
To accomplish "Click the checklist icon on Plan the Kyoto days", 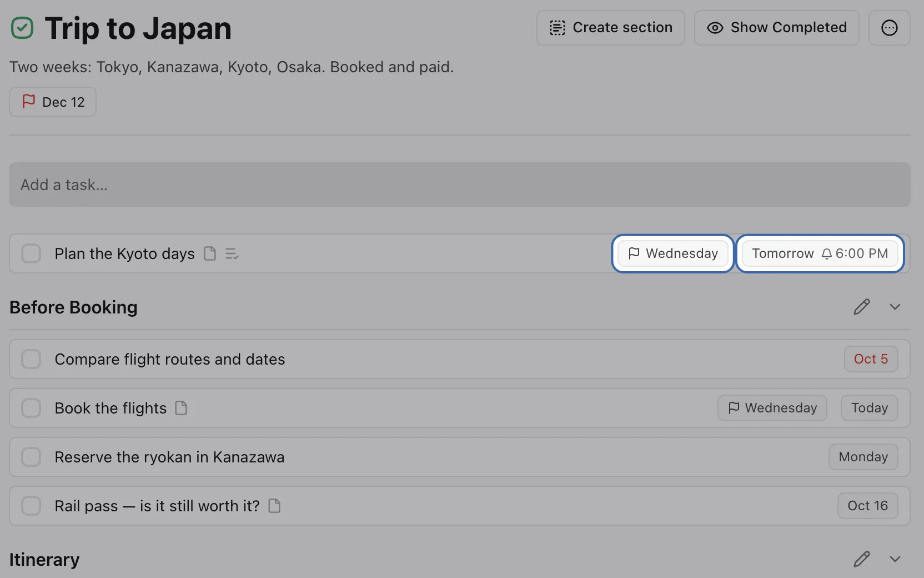I will (232, 253).
